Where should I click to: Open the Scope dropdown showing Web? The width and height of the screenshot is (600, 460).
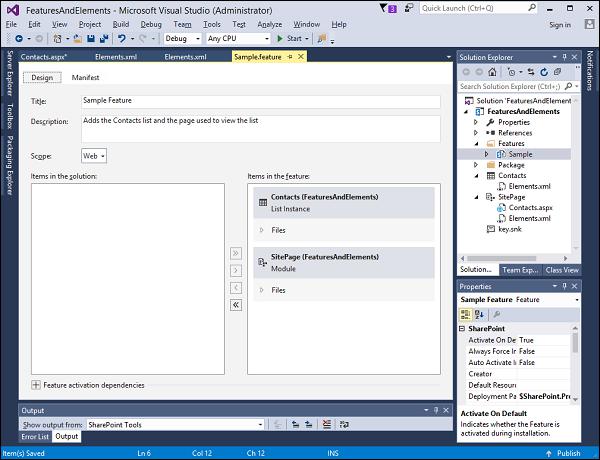[94, 156]
